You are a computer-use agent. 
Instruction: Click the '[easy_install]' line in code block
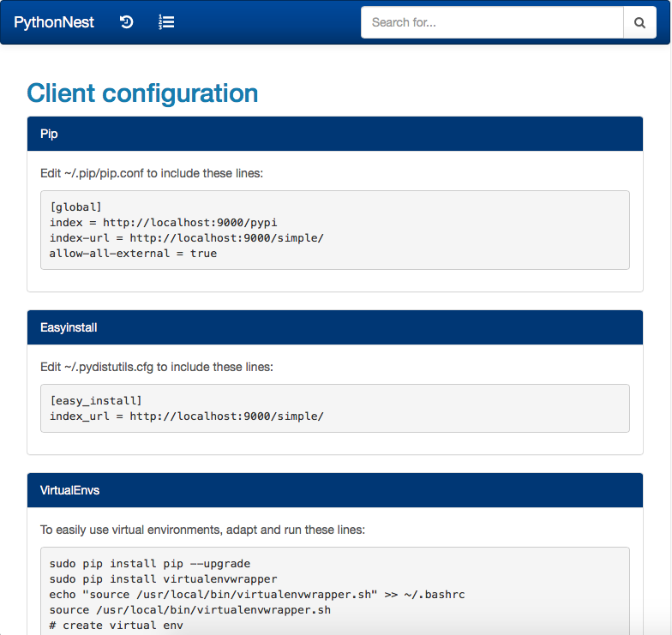click(x=96, y=401)
